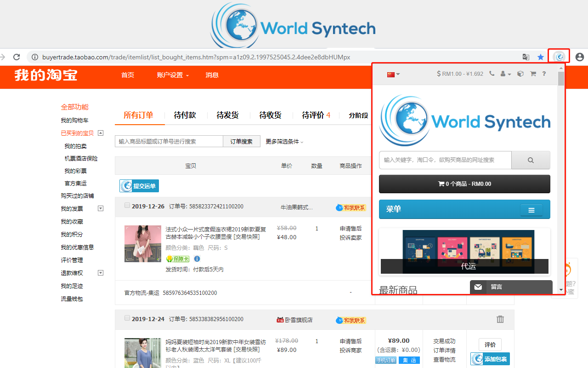588x368 pixels.
Task: Collapse the 已买到的宝贝 sidebar section
Action: 101,133
